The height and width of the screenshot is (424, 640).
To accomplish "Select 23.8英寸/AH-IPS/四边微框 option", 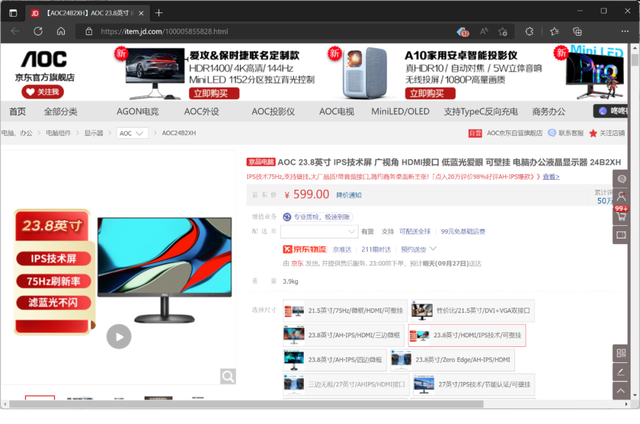I will (x=334, y=360).
